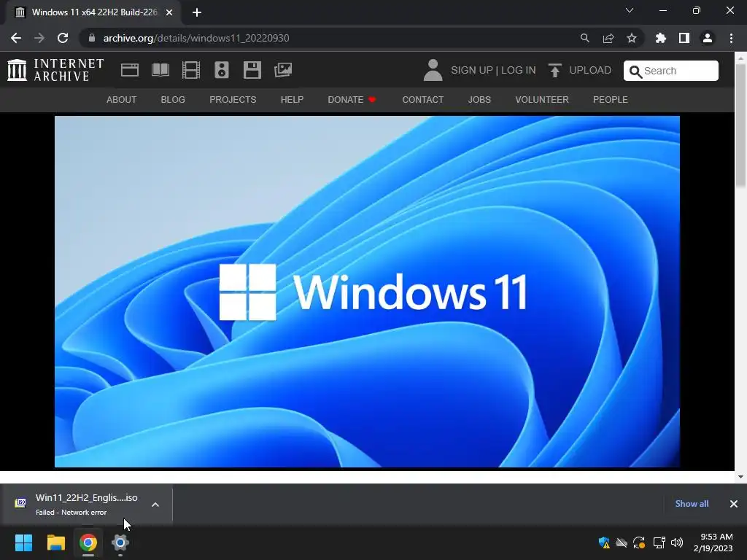
Task: Open the Software floppy disk icon
Action: coord(252,70)
